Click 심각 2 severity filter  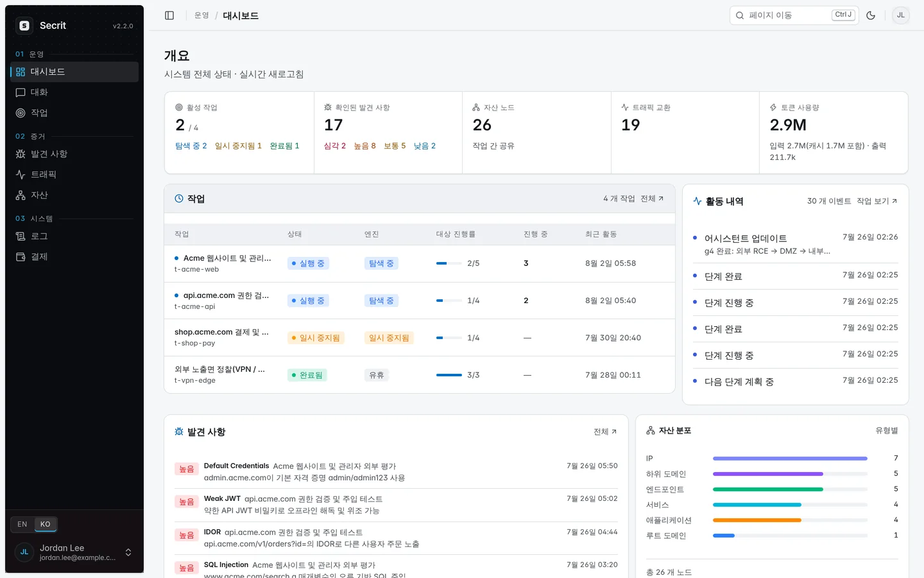click(335, 146)
